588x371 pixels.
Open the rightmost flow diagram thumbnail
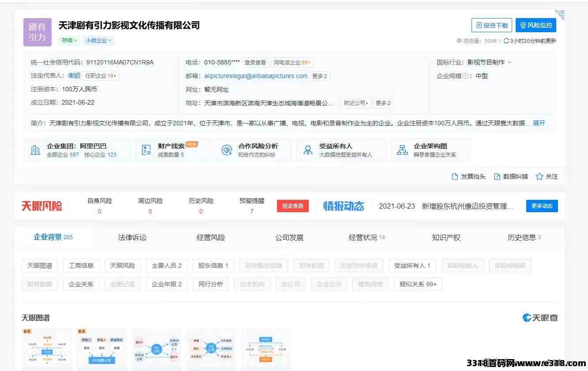coord(266,349)
